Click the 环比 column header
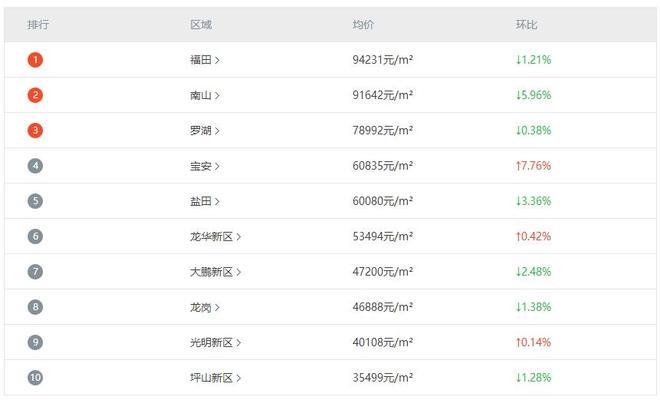This screenshot has width=660, height=400. 527,25
